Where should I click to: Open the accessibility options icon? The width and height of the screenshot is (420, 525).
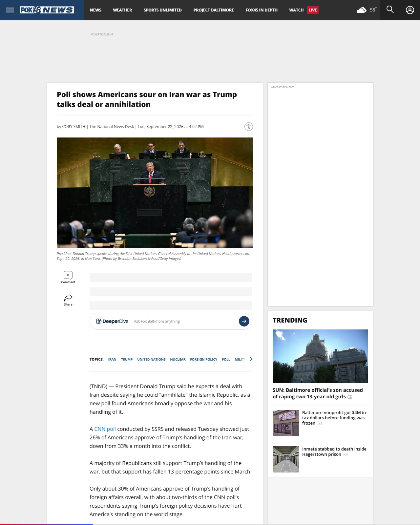pyautogui.click(x=249, y=127)
